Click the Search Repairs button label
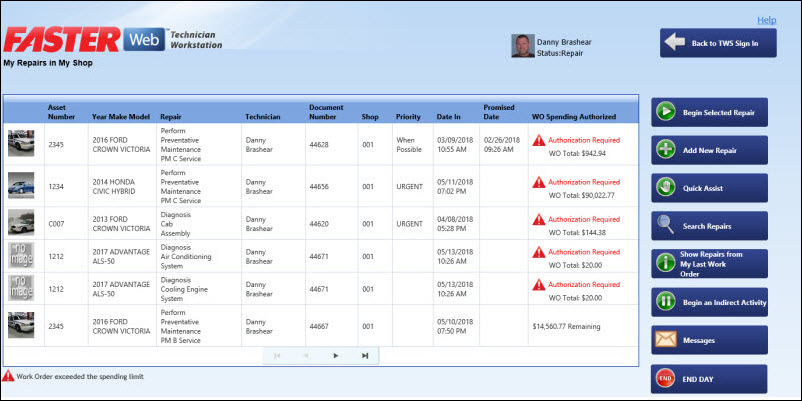The image size is (802, 401). pos(707,226)
